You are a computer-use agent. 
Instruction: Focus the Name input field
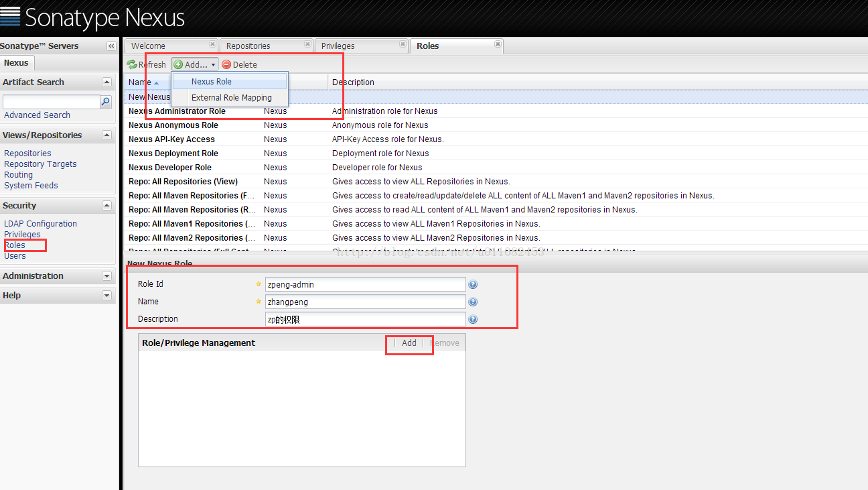tap(365, 302)
